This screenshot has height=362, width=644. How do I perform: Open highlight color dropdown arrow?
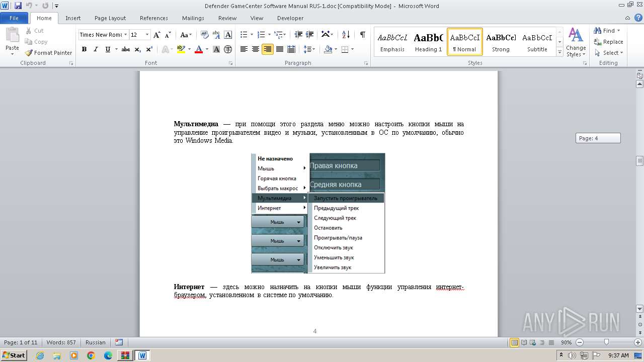189,49
